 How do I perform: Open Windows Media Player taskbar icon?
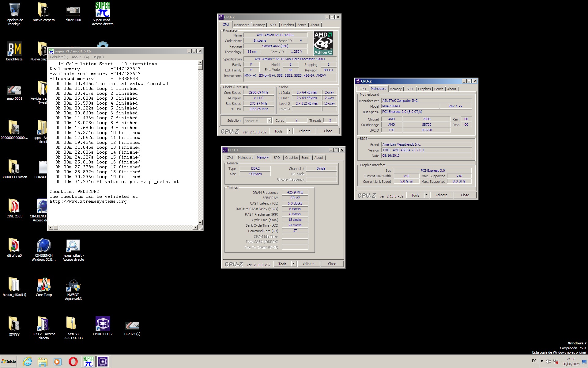click(57, 362)
